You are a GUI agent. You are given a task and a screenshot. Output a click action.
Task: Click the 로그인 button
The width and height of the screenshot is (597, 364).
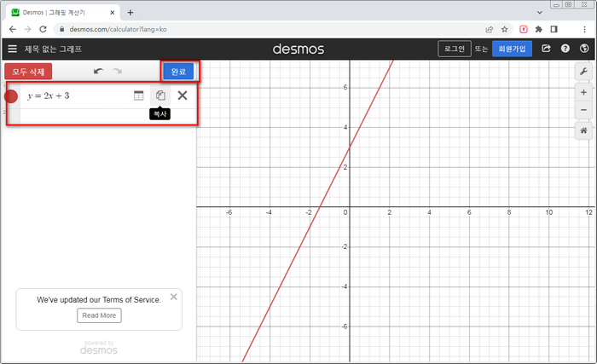pos(455,49)
